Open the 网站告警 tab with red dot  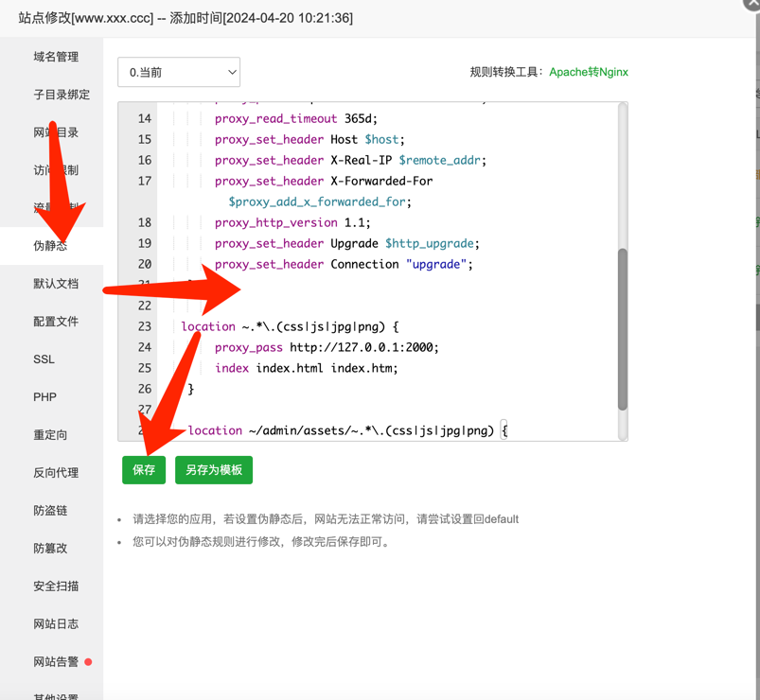tap(56, 662)
